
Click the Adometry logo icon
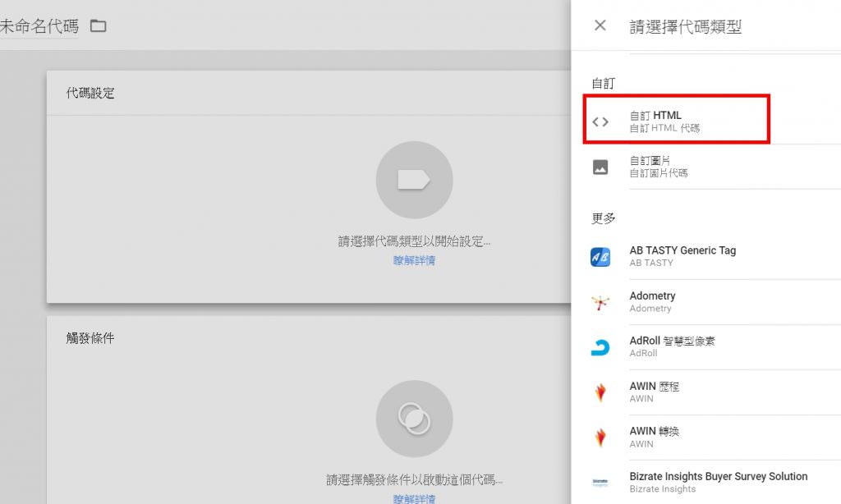tap(600, 302)
